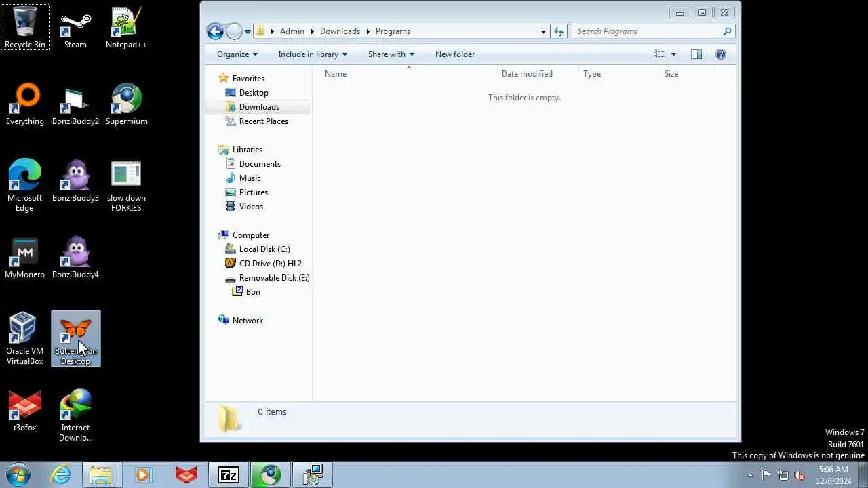Refresh the Programs folder view
Screen dimensions: 868x488
click(x=559, y=31)
